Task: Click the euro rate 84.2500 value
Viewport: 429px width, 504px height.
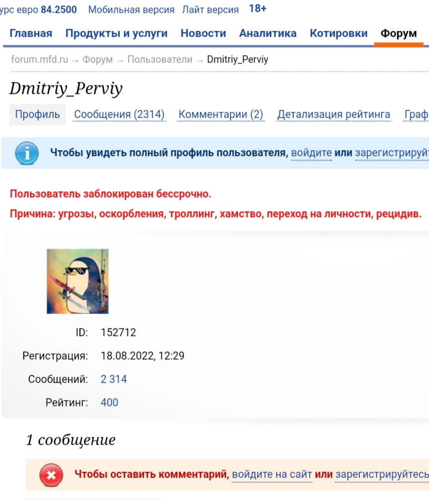Action: tap(59, 9)
